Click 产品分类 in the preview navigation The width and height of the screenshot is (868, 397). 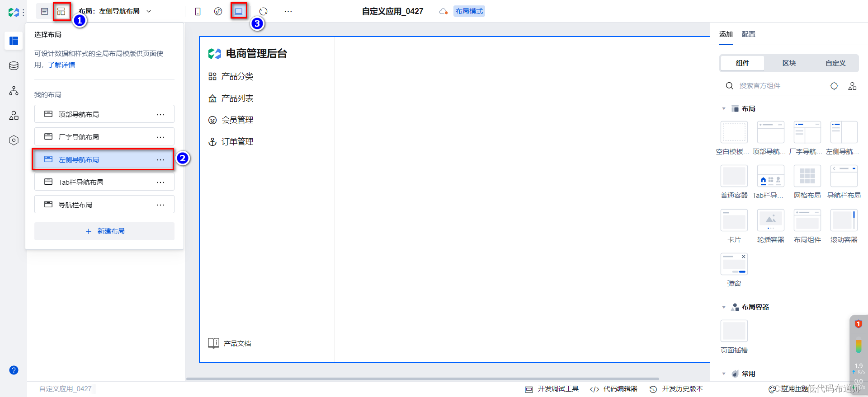pyautogui.click(x=231, y=77)
